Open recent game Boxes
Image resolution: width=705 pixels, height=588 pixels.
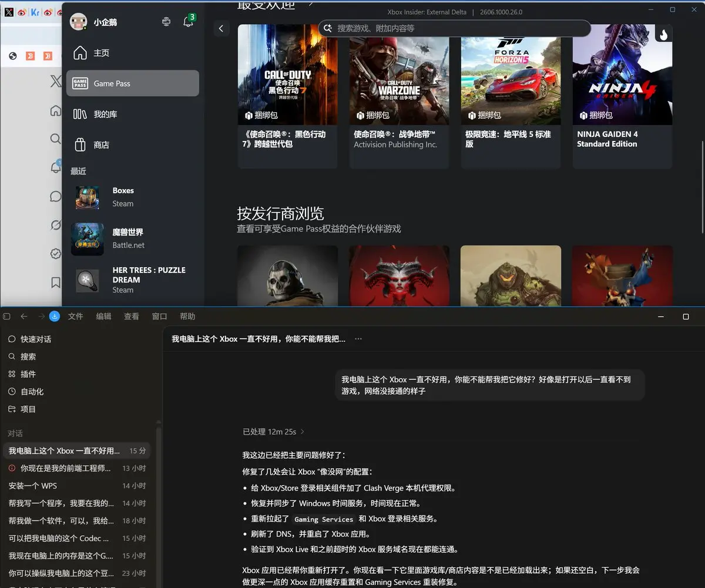[x=133, y=197]
